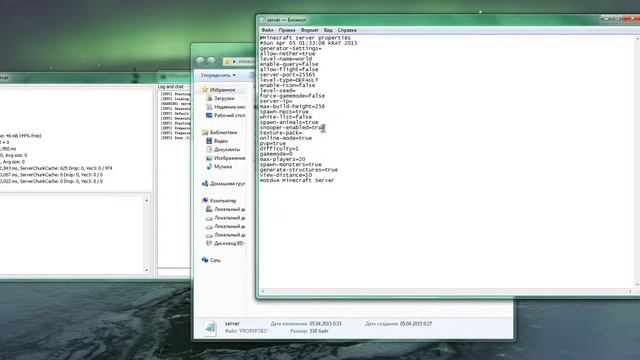Image resolution: width=640 pixels, height=360 pixels.
Task: Open Недавние места in the sidebar
Action: pyautogui.click(x=230, y=107)
